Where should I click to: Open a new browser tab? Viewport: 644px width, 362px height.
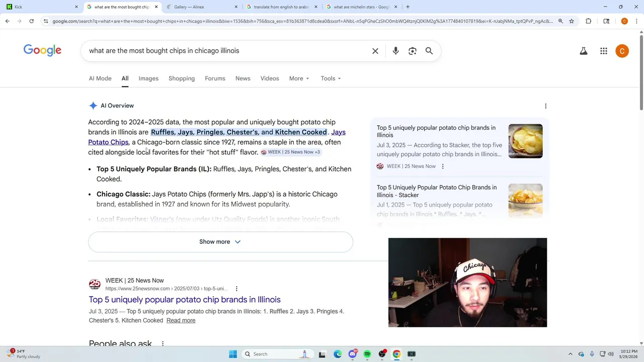(408, 7)
